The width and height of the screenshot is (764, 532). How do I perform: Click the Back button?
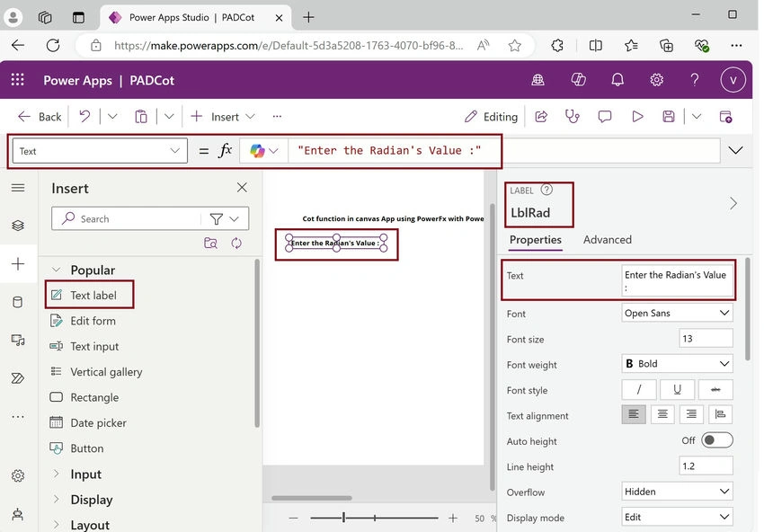tap(40, 117)
